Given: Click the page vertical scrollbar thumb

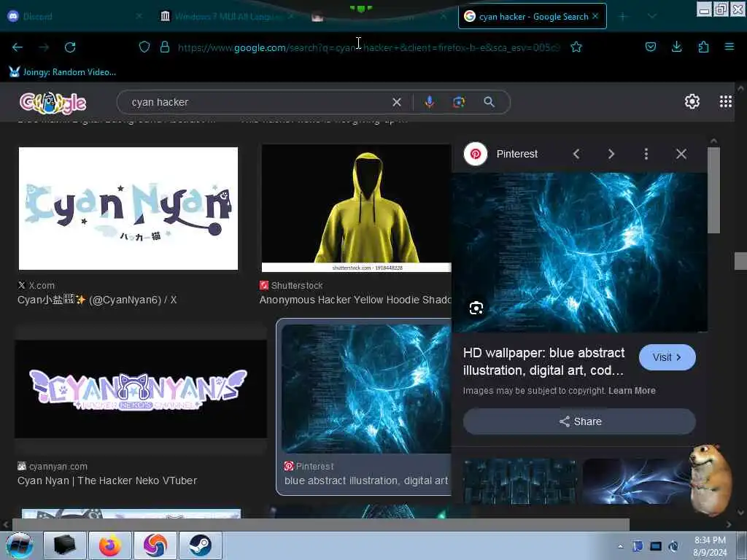Looking at the screenshot, I should 740,261.
